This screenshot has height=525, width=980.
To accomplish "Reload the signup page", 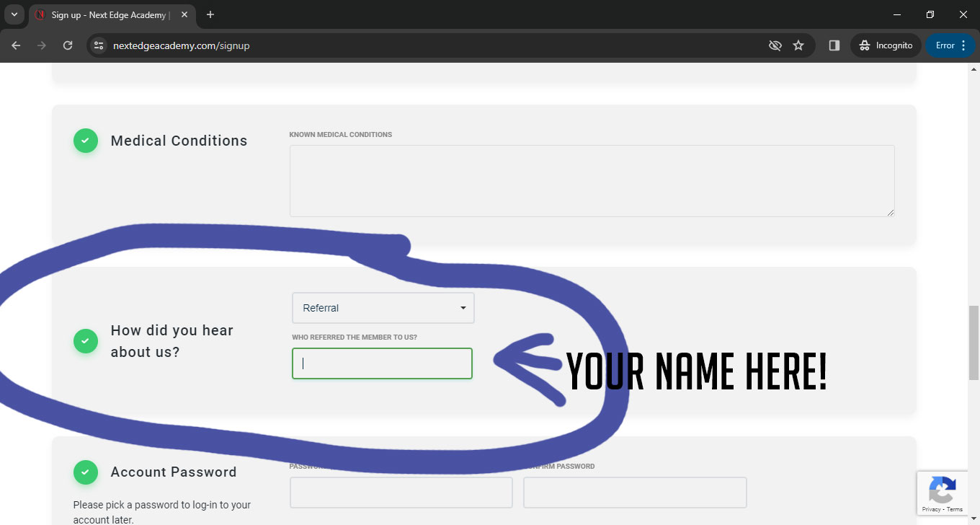I will 68,45.
